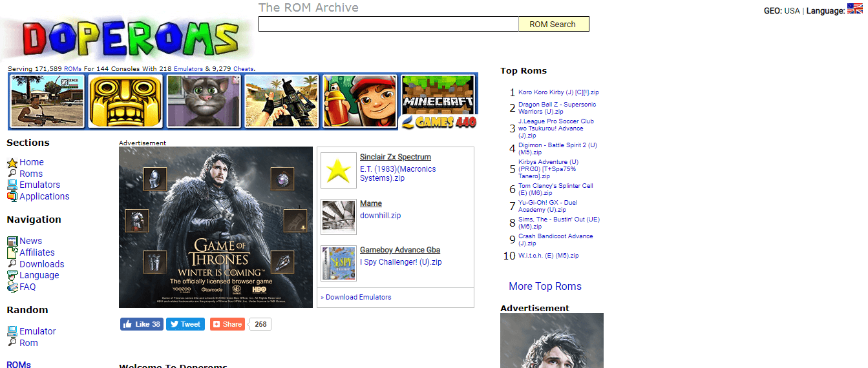This screenshot has width=868, height=368.
Task: Focus the ROM search text field
Action: (388, 24)
